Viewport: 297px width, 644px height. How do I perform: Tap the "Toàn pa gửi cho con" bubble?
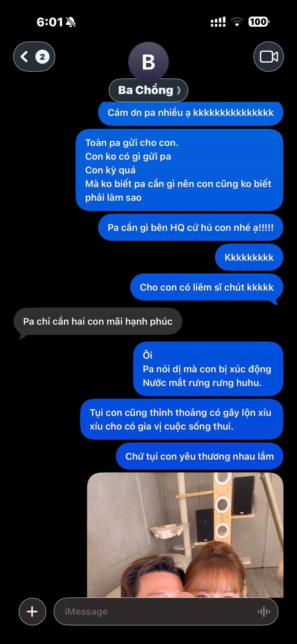179,170
